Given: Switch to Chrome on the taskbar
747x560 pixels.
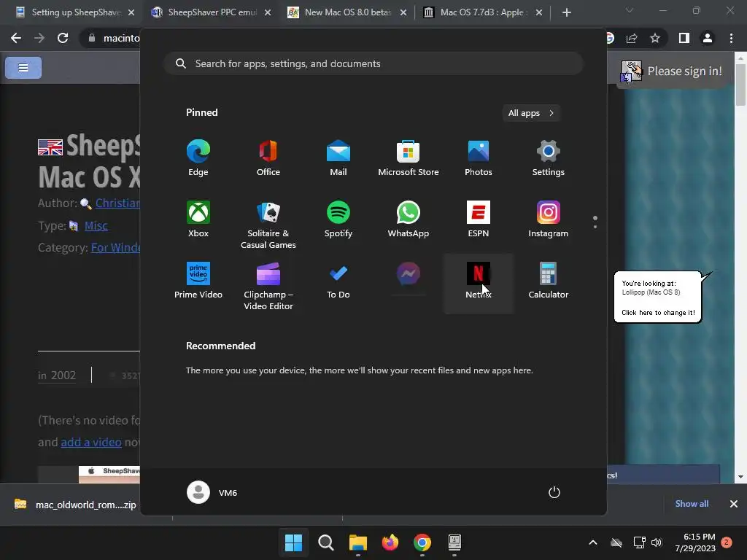Looking at the screenshot, I should click(x=422, y=542).
